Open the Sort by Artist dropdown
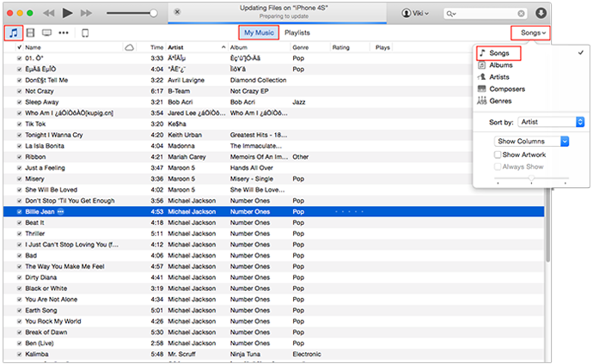 551,122
